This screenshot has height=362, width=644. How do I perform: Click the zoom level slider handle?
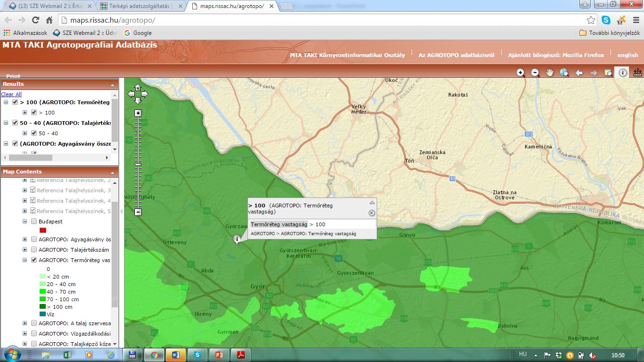click(138, 164)
